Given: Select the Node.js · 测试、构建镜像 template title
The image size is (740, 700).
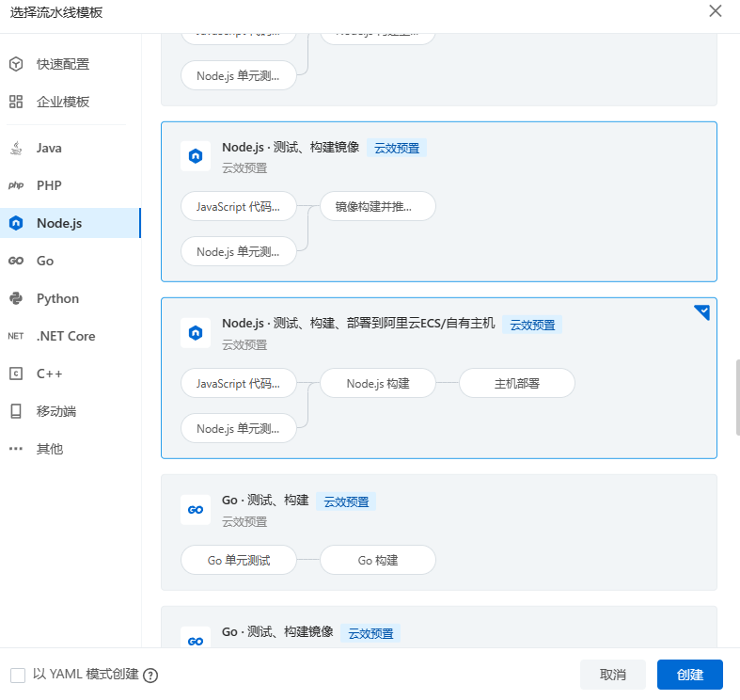Looking at the screenshot, I should 291,148.
